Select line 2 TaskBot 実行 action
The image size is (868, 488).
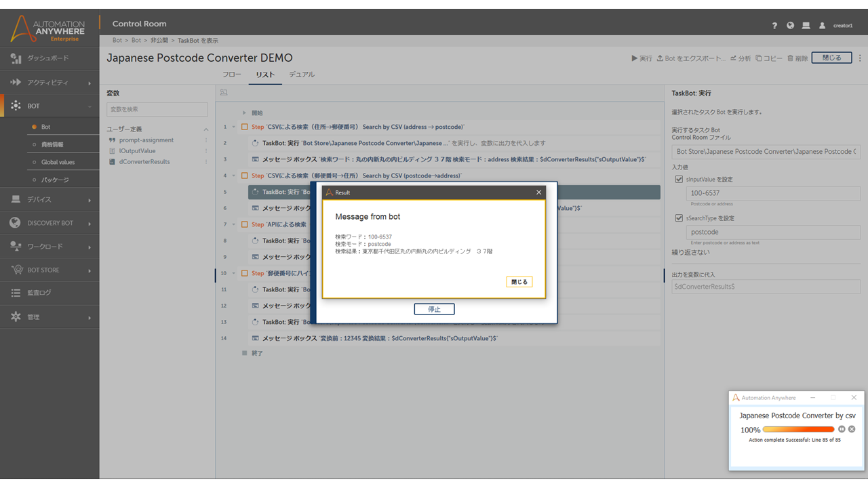pos(454,143)
